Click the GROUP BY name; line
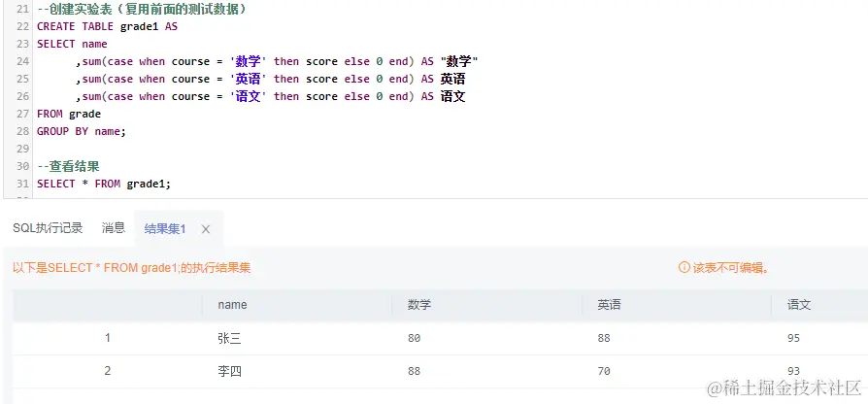The height and width of the screenshot is (404, 868). coord(82,131)
